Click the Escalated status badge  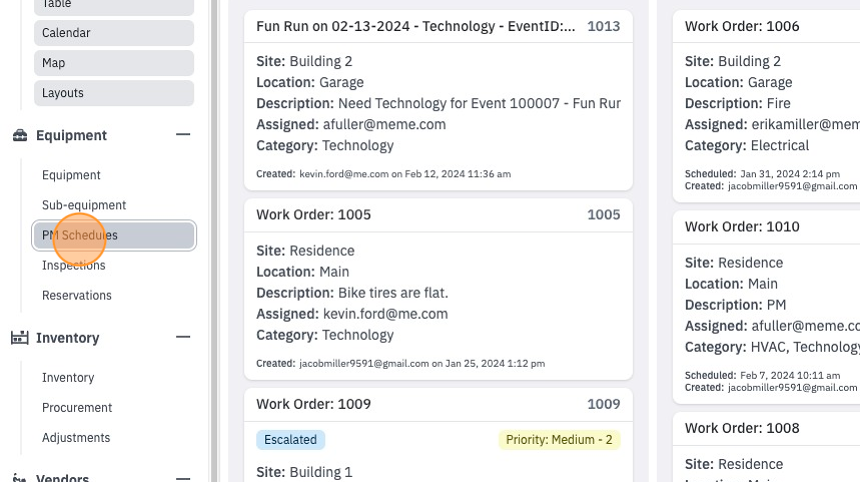tap(291, 440)
